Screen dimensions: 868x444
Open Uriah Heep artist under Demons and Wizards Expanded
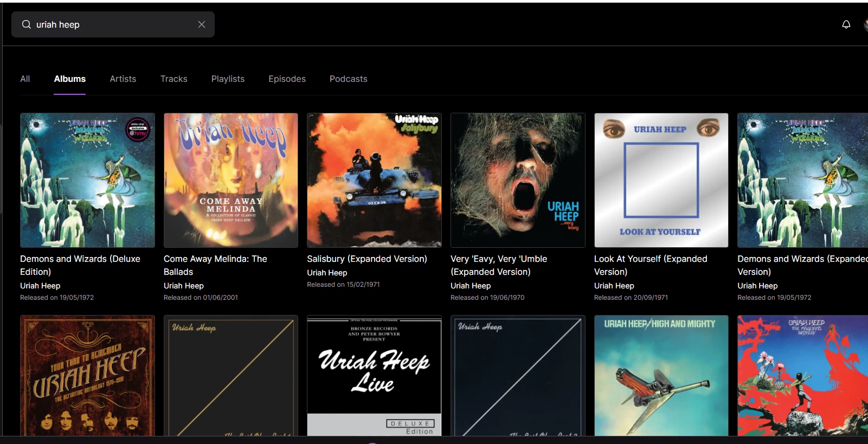point(757,286)
